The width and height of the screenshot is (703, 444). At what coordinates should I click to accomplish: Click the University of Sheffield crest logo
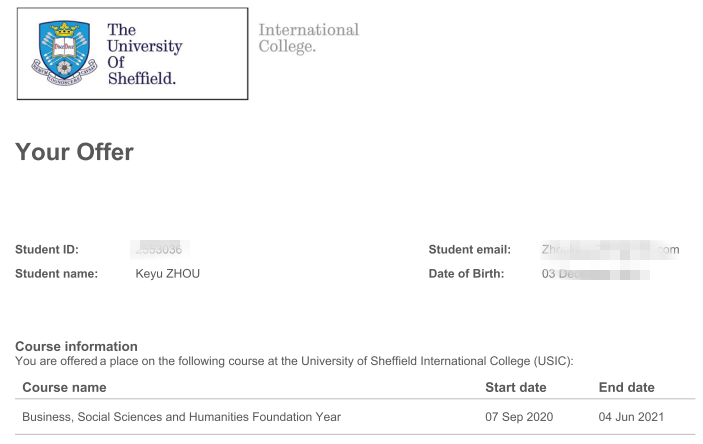point(65,53)
